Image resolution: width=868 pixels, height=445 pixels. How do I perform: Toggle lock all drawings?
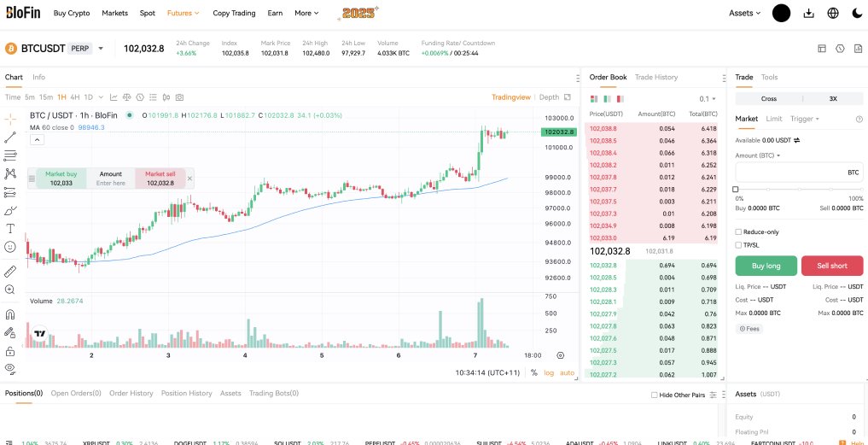(x=9, y=351)
